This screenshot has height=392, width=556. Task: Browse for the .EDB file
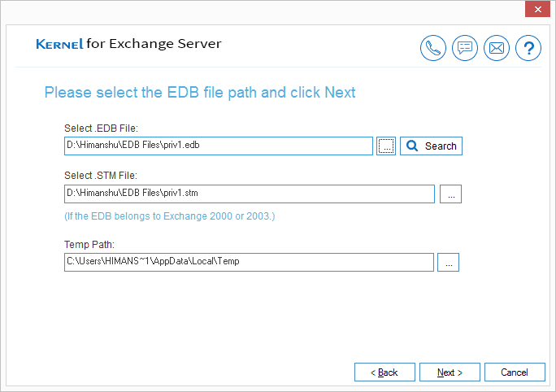(386, 146)
